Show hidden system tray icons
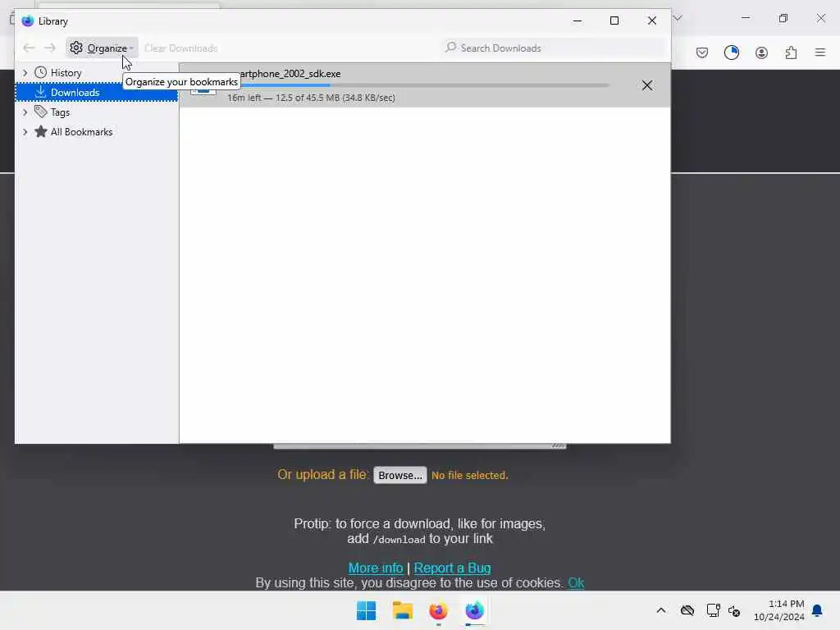Viewport: 840px width, 630px height. tap(661, 610)
